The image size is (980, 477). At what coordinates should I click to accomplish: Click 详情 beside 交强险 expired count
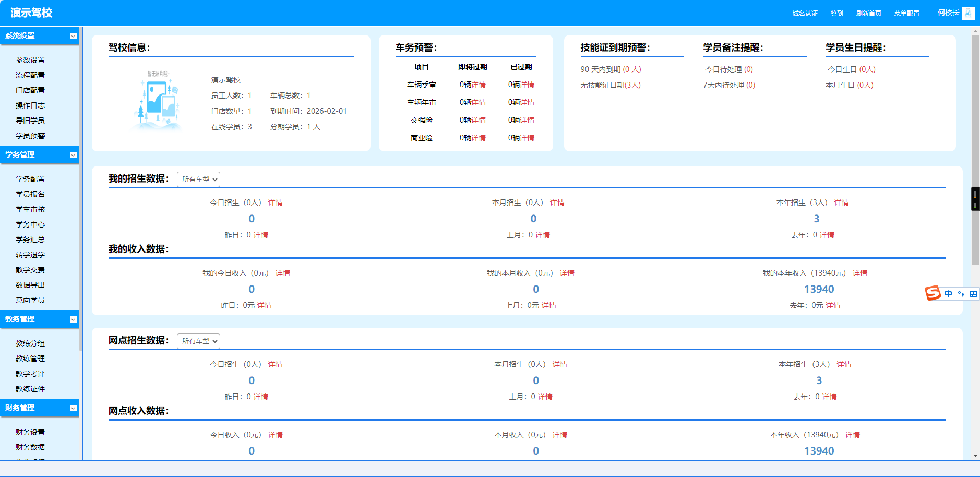[x=527, y=120]
